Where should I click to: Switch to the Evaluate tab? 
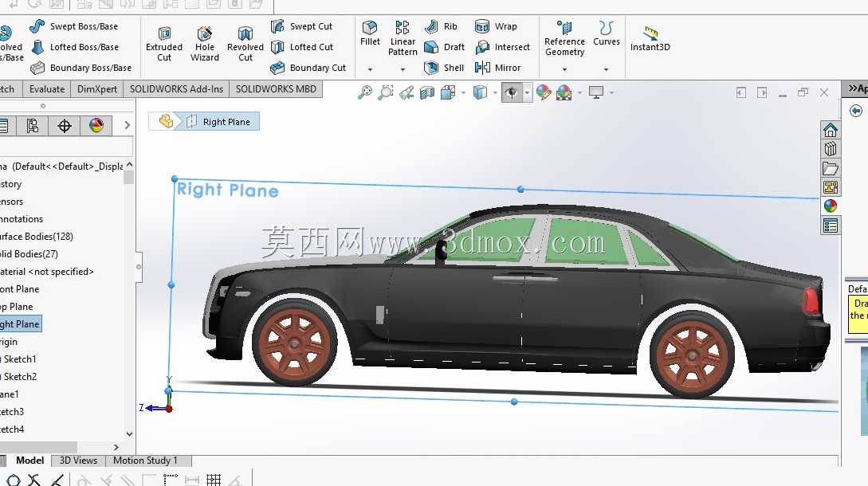(x=46, y=89)
